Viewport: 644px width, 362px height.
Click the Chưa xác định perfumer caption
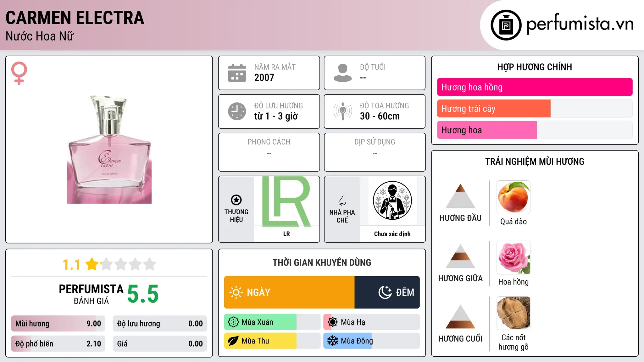(x=392, y=234)
